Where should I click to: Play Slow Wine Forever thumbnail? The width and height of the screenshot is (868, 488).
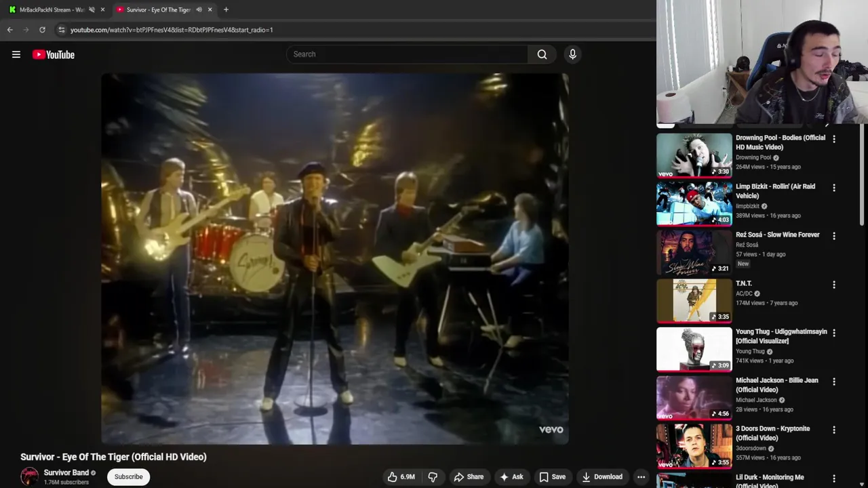(x=694, y=252)
